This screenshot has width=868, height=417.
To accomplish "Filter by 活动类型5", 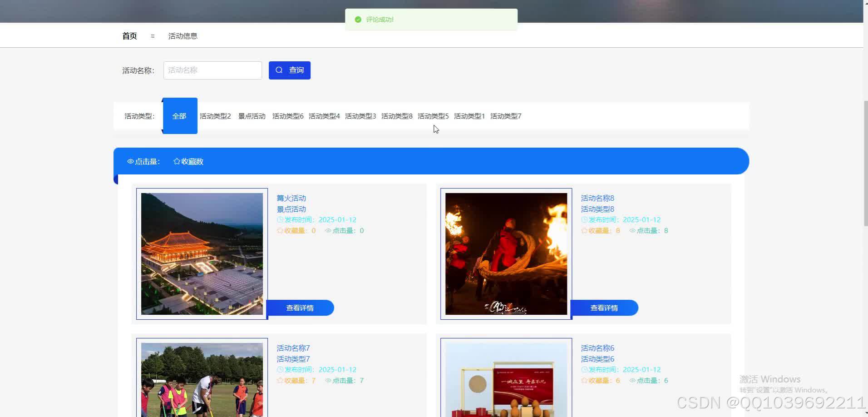I will [x=434, y=116].
